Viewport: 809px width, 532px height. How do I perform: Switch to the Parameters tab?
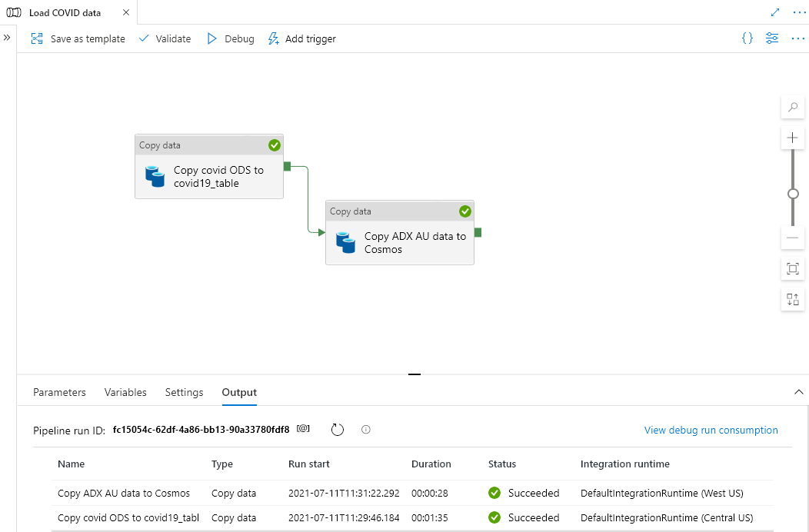[x=59, y=392]
